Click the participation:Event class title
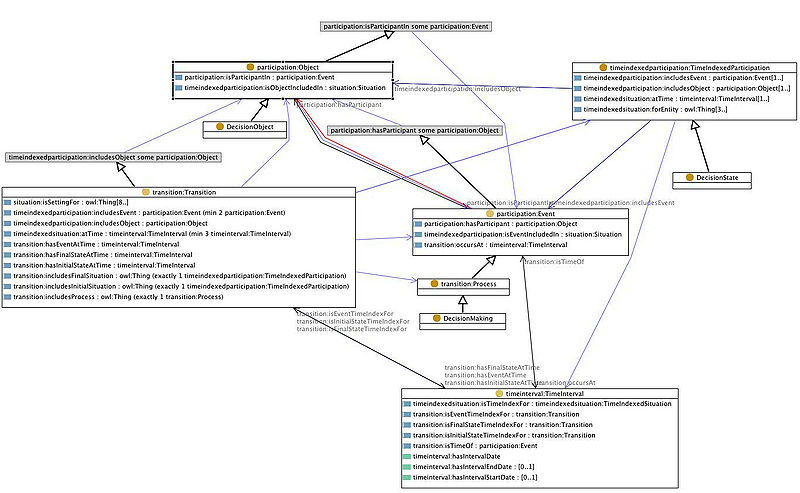 click(x=520, y=213)
